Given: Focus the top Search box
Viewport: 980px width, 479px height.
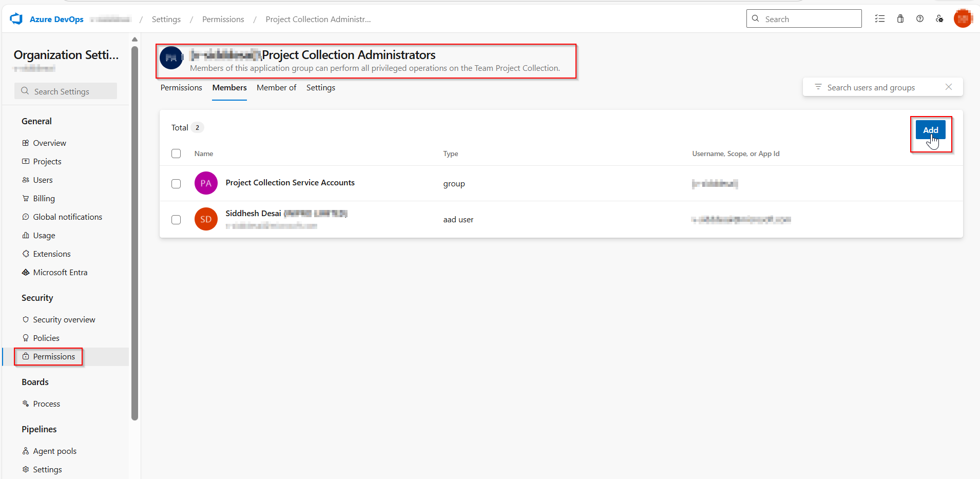Looking at the screenshot, I should coord(804,18).
